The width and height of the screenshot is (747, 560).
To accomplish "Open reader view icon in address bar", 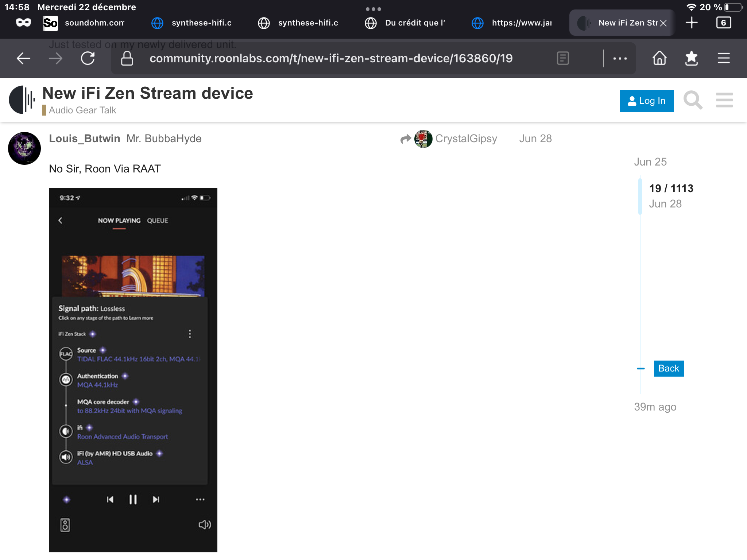I will coord(563,58).
